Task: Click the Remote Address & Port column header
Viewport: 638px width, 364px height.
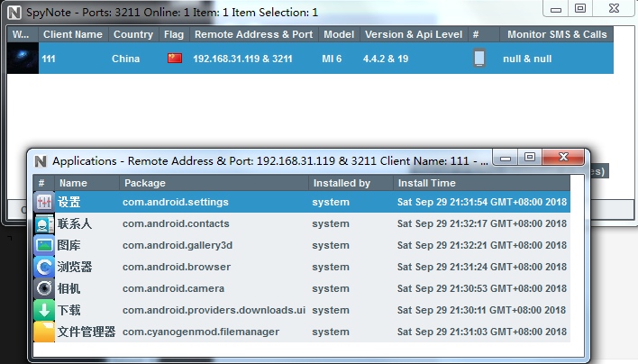Action: pos(254,34)
